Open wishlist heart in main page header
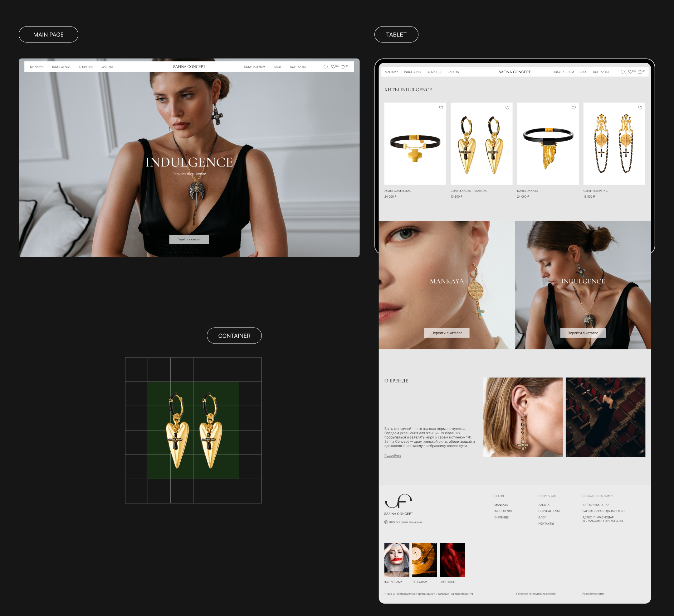The image size is (674, 616). click(333, 66)
